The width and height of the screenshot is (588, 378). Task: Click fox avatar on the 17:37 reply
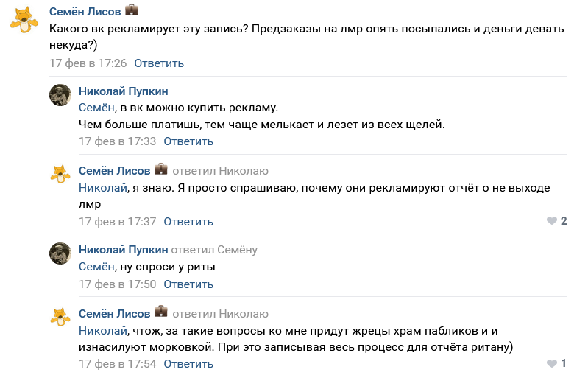coord(60,174)
